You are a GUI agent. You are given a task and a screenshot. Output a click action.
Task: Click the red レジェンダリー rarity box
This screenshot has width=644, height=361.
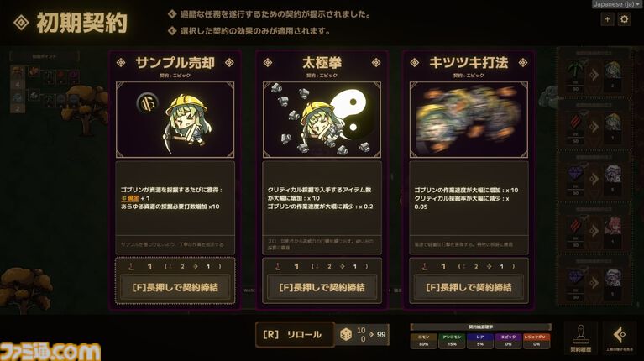[x=537, y=341]
